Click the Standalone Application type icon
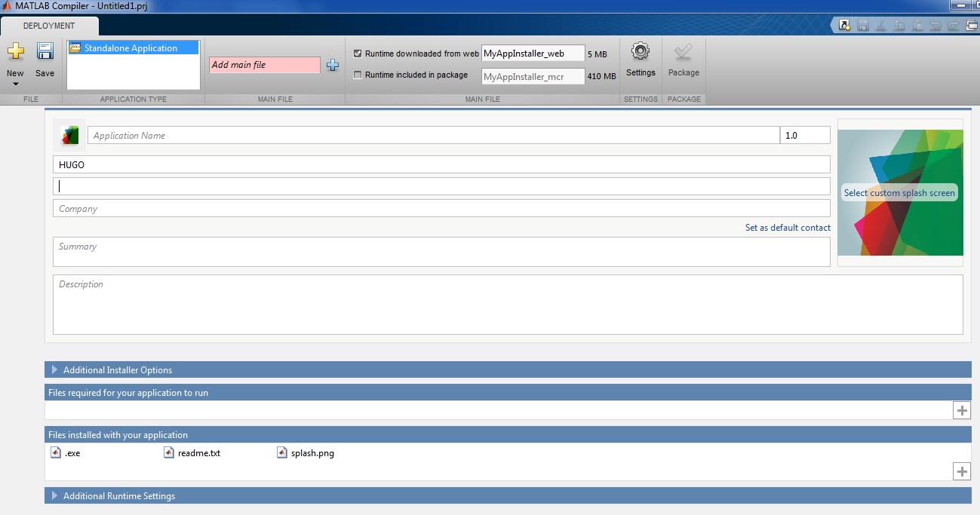 75,48
